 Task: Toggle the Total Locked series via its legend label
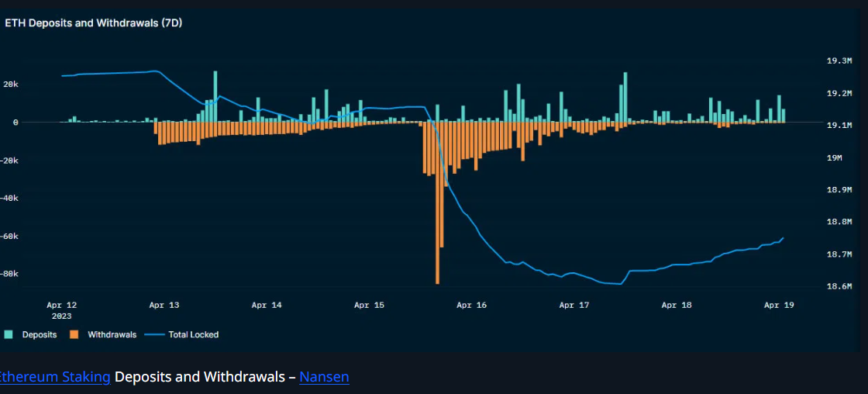[193, 335]
